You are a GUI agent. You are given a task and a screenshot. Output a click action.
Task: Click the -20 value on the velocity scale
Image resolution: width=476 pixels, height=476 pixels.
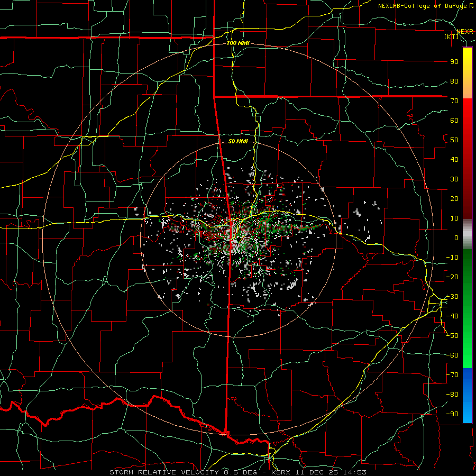click(452, 277)
